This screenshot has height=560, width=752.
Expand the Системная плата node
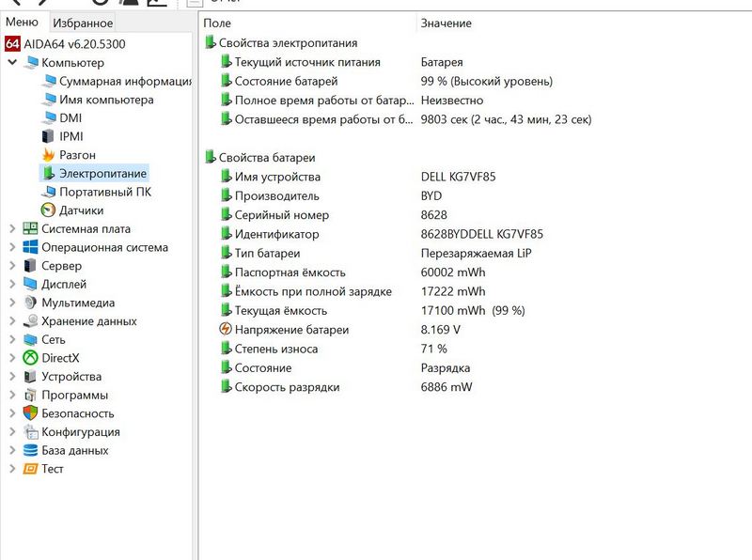point(12,229)
